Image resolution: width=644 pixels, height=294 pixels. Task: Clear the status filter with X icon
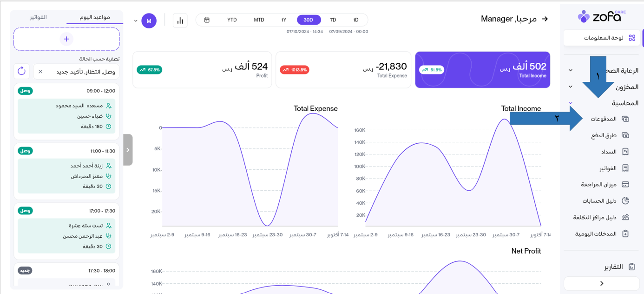click(x=40, y=72)
